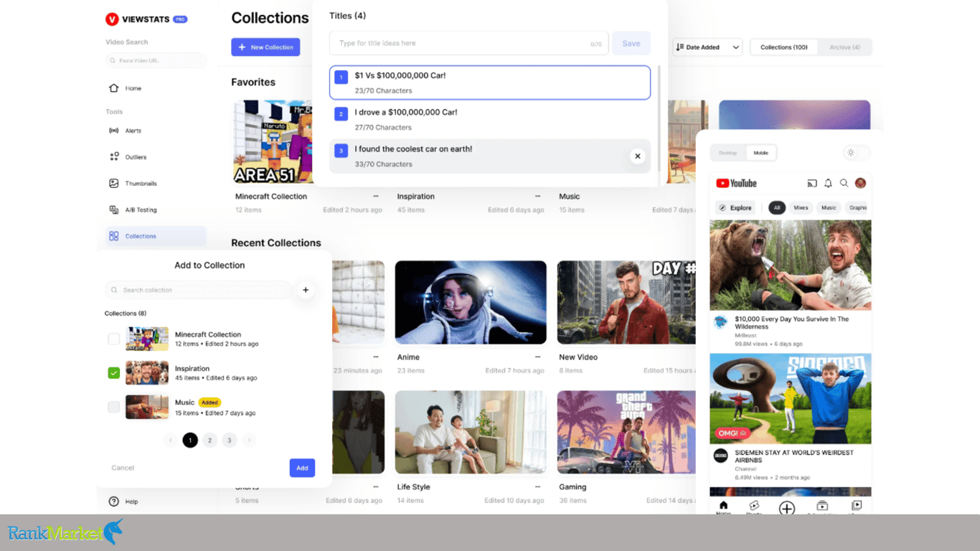Image resolution: width=980 pixels, height=551 pixels.
Task: Click the Save button for titles
Action: (631, 43)
